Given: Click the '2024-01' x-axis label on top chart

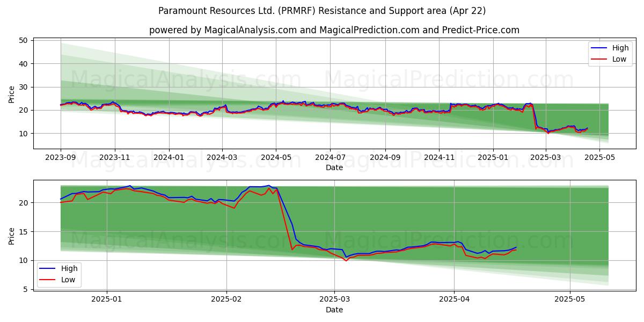Looking at the screenshot, I should (169, 158).
